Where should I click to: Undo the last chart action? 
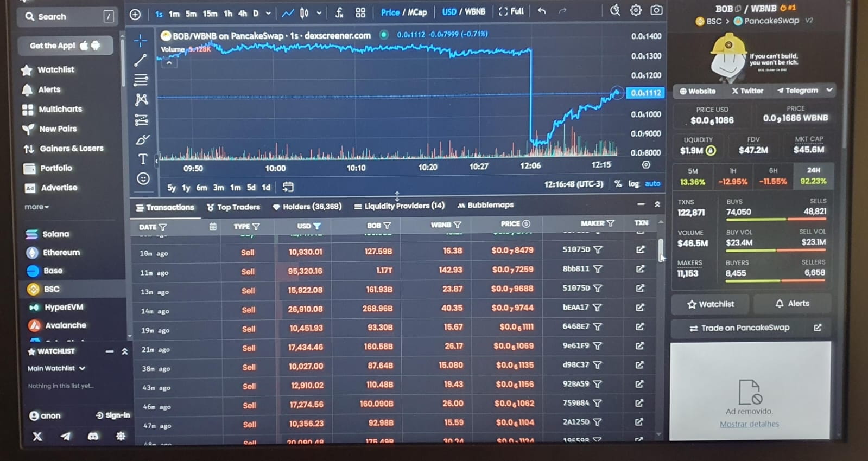tap(542, 11)
